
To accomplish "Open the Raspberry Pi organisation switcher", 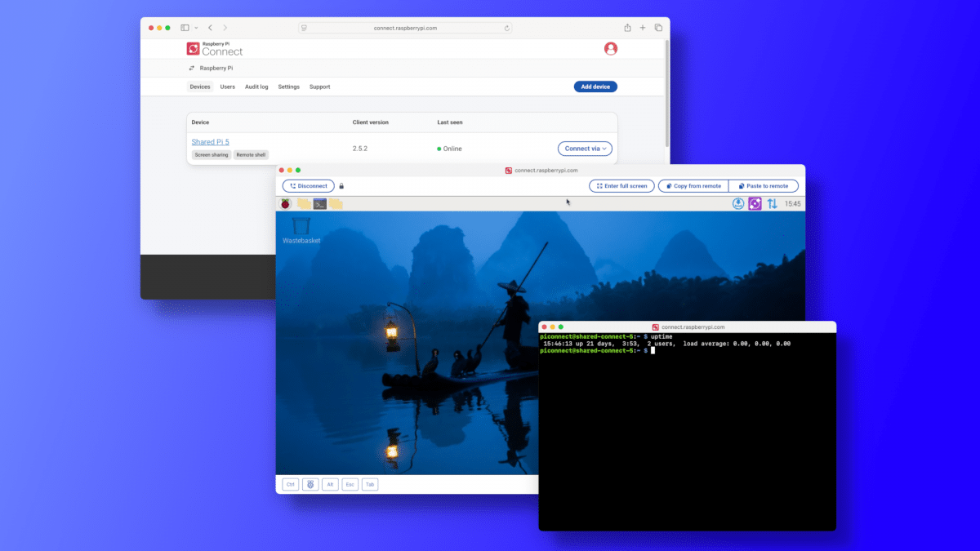I will [x=211, y=69].
